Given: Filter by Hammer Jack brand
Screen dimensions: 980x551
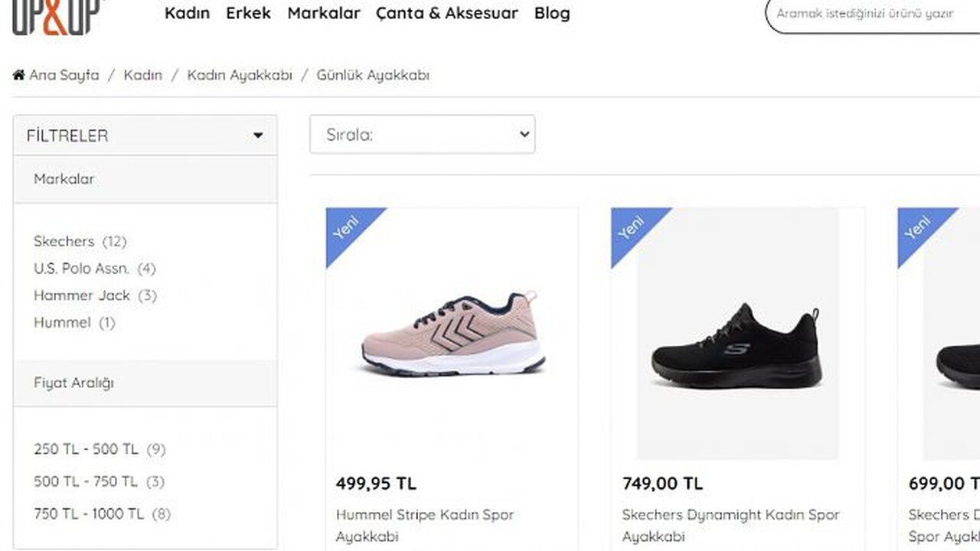Looking at the screenshot, I should pos(82,295).
